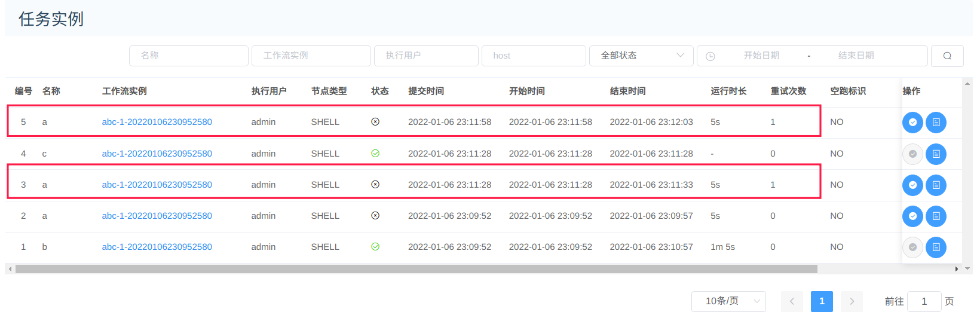Click the search magnifier button
The image size is (980, 315).
[947, 56]
